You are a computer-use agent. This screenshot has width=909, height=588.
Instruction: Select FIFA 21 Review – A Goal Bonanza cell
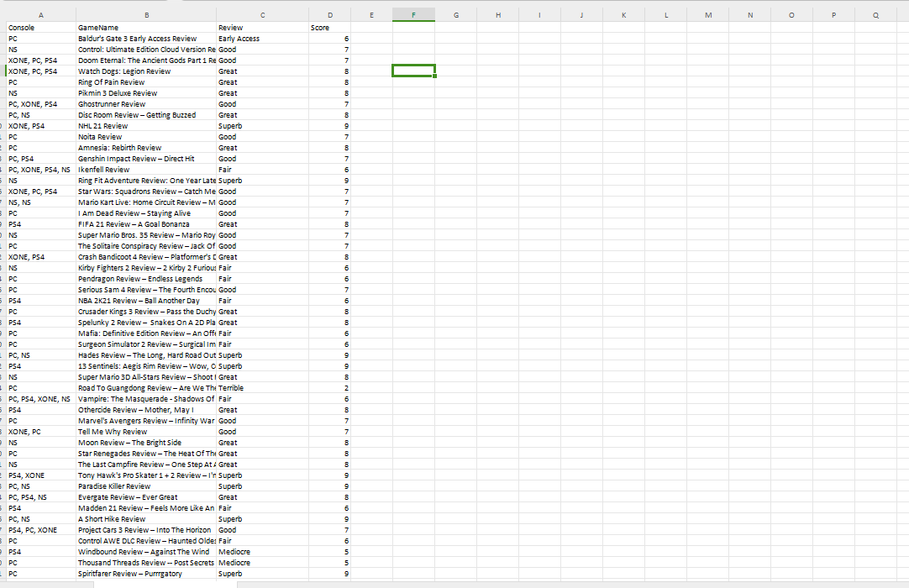[x=146, y=224]
